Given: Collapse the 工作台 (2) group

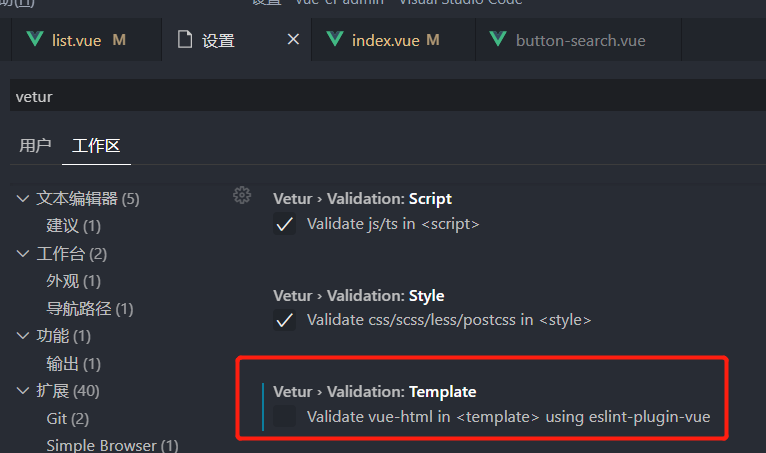Looking at the screenshot, I should (22, 254).
